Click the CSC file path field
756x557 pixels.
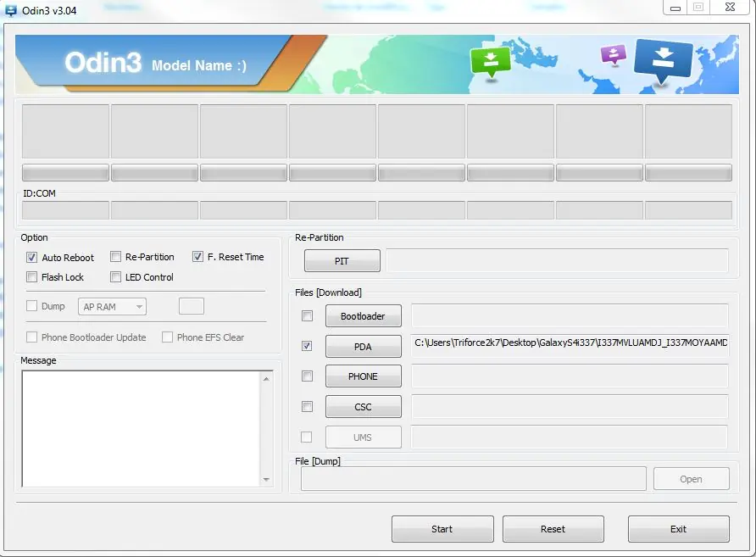(x=570, y=406)
